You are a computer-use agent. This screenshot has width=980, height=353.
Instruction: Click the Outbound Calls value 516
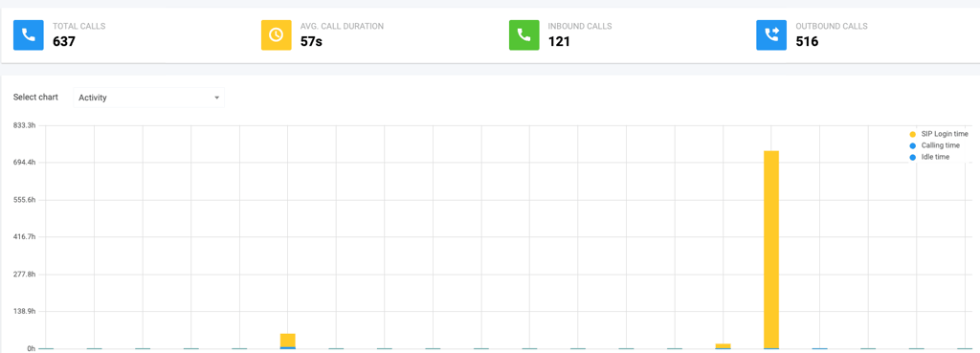click(x=807, y=42)
